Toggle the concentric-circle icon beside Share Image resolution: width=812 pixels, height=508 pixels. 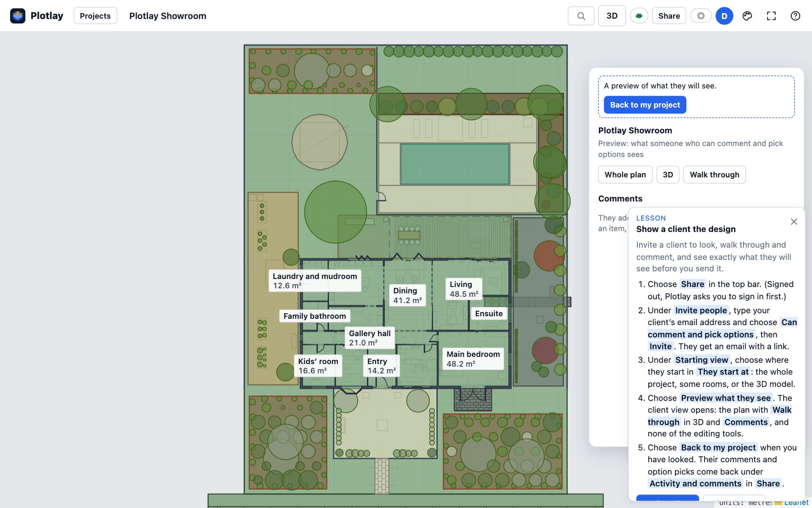point(701,16)
